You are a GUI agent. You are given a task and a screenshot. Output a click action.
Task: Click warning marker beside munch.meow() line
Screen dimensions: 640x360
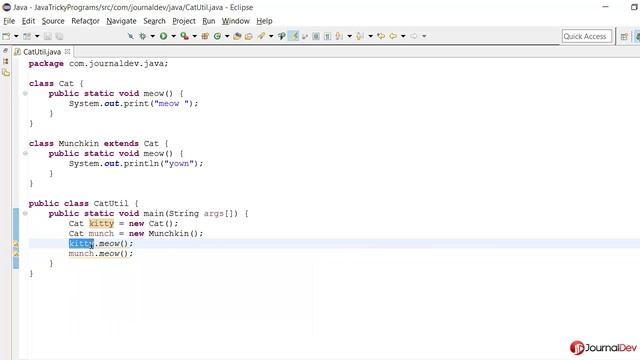point(16,253)
